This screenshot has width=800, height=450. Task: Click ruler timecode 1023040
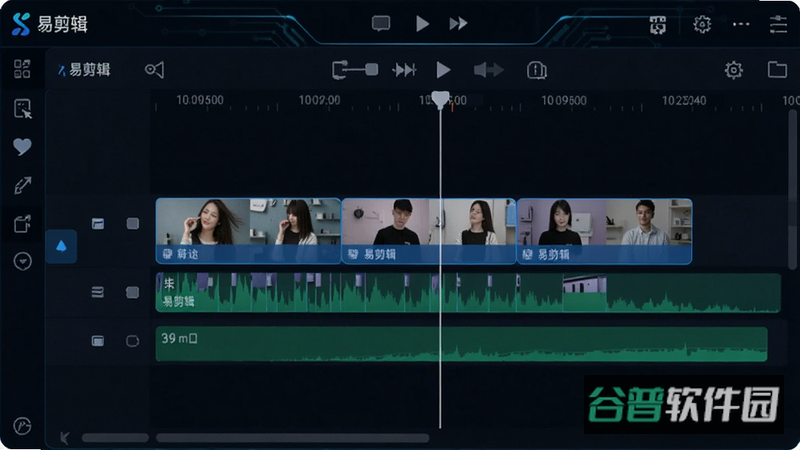(684, 101)
